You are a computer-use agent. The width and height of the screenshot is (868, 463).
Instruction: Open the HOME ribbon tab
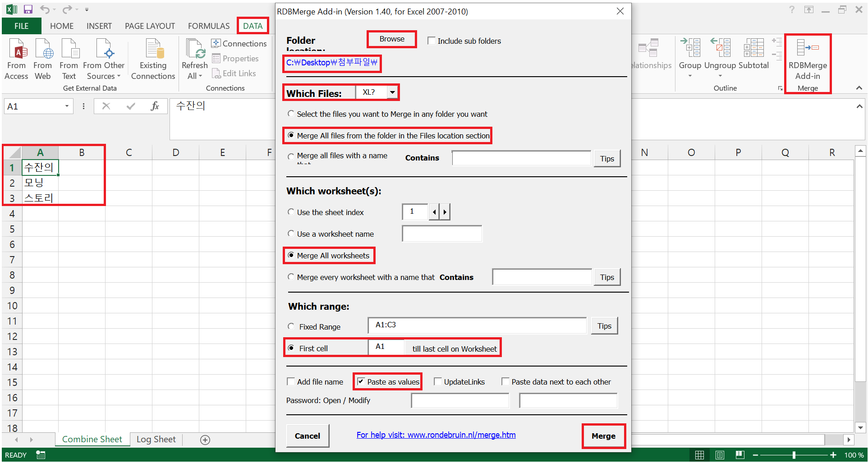tap(62, 26)
